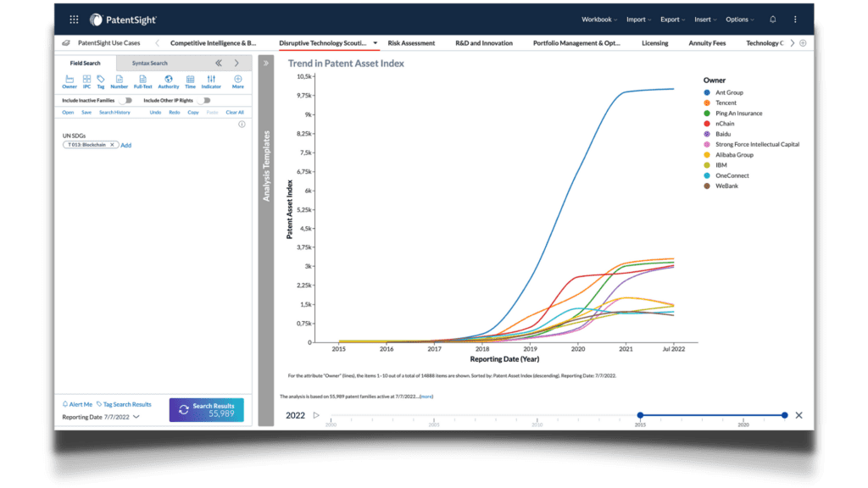This screenshot has width=868, height=488.
Task: Open the Licensing workbook tab
Action: tap(654, 42)
